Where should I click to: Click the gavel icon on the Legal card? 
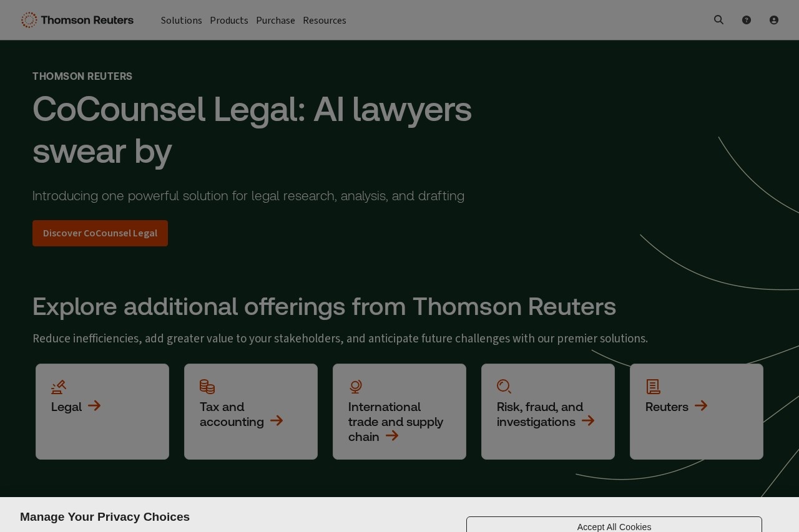tap(58, 386)
